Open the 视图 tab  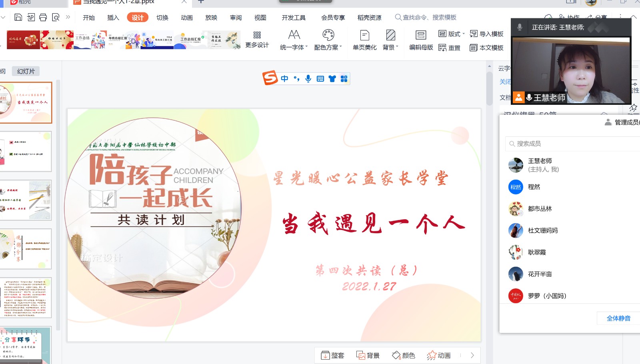[260, 18]
